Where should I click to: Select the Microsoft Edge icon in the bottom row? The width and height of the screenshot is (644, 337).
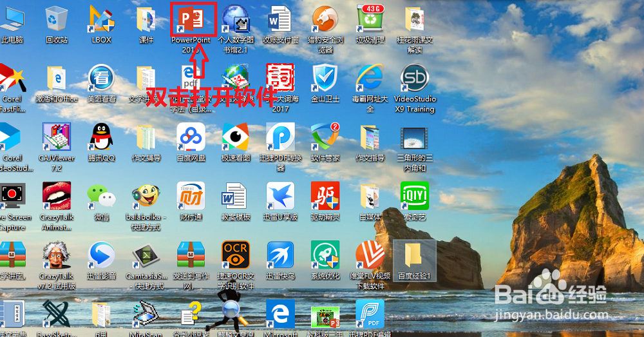tap(280, 314)
